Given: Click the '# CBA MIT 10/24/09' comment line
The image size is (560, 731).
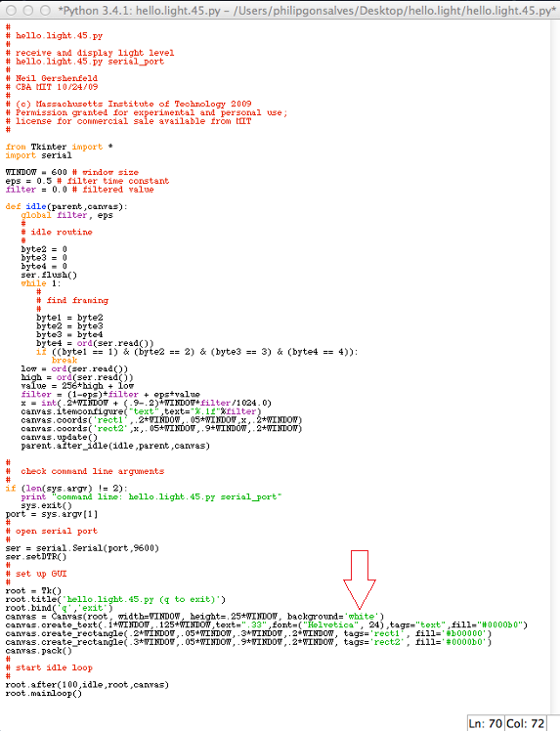Looking at the screenshot, I should [52, 87].
